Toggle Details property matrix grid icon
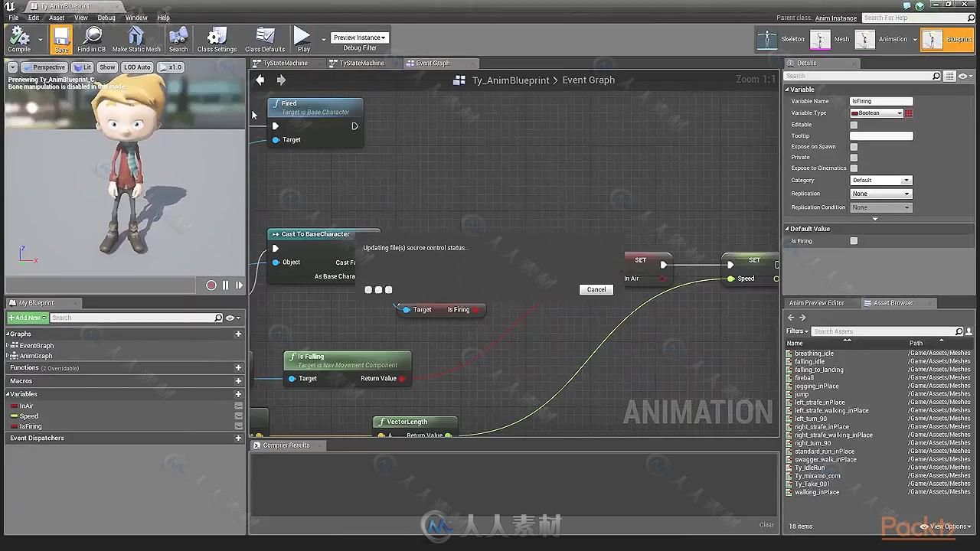This screenshot has width=980, height=551. click(x=950, y=76)
